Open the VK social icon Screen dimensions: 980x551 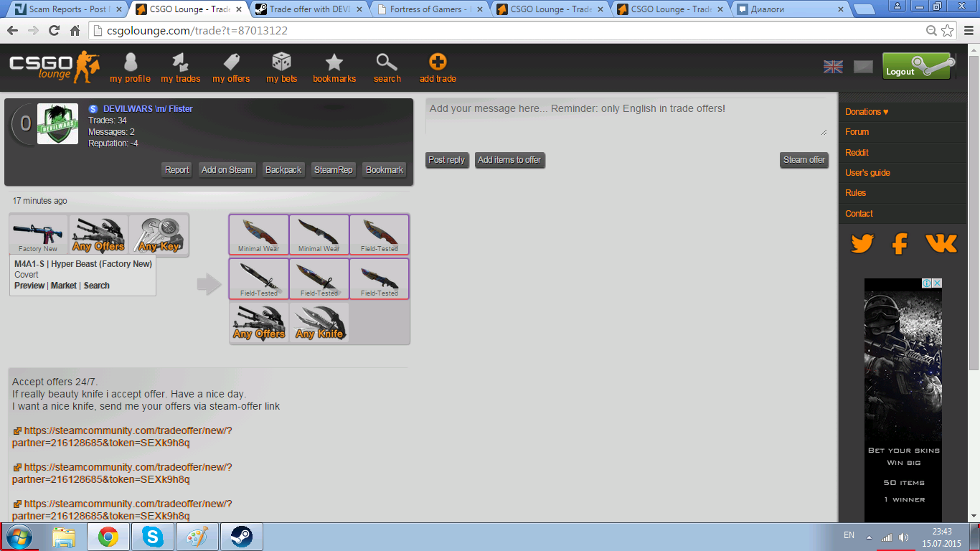tap(941, 244)
